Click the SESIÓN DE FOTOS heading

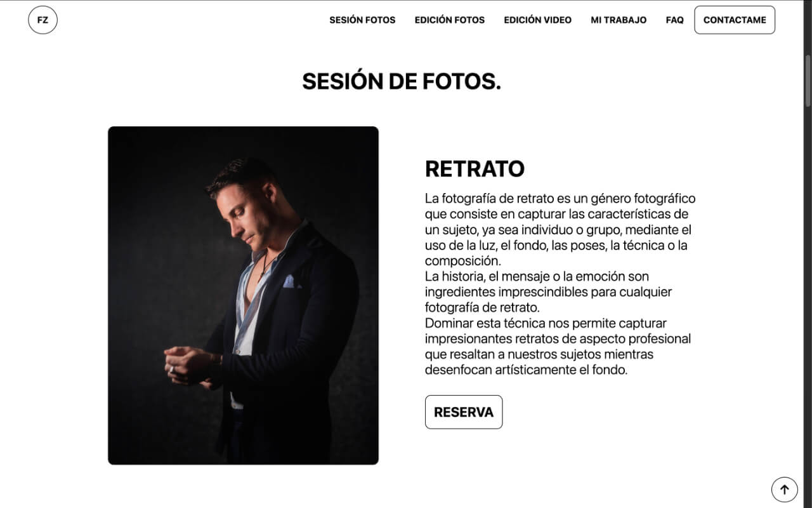(x=402, y=81)
